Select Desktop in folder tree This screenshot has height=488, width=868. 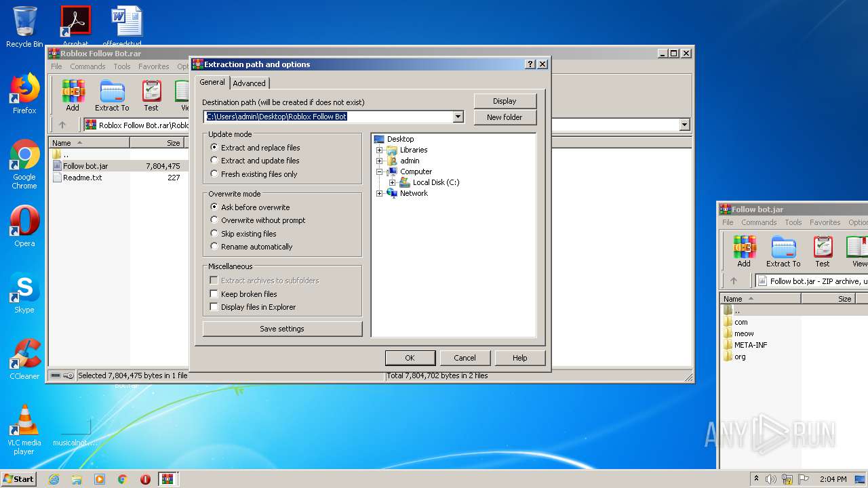pyautogui.click(x=400, y=139)
